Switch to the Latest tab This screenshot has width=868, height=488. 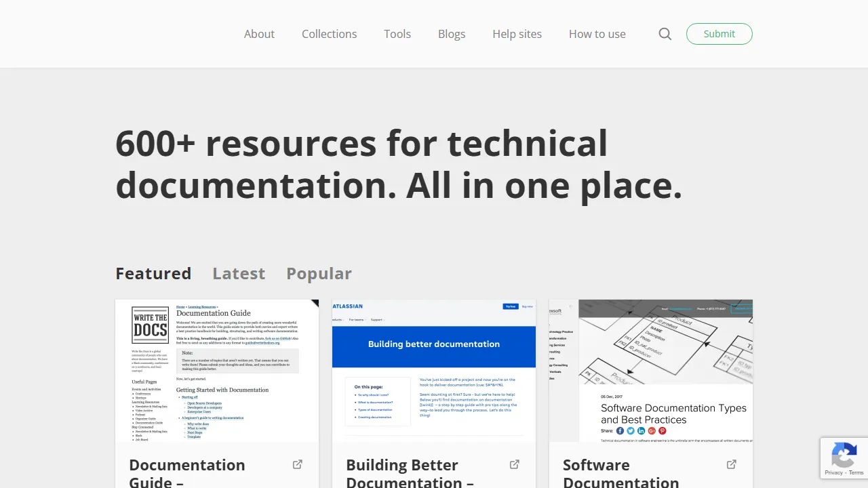coord(239,273)
